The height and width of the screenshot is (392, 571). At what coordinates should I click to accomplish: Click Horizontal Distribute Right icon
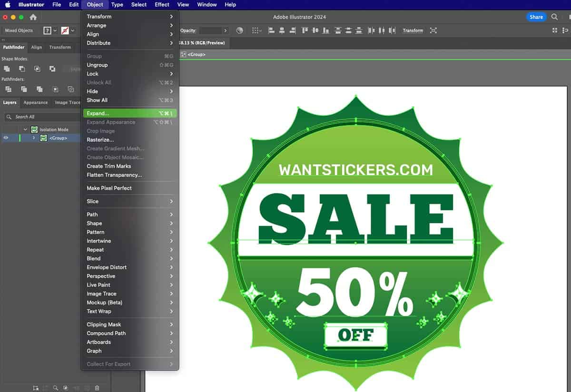tap(393, 30)
